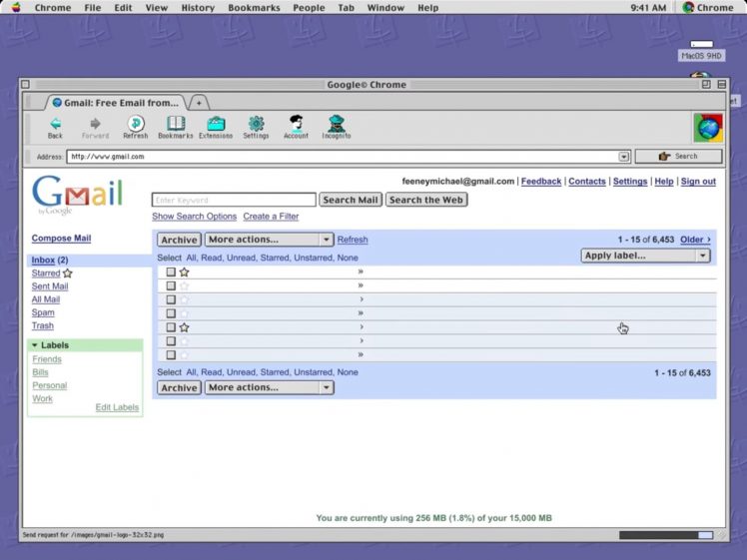
Task: Click the Compose Mail link
Action: (61, 239)
